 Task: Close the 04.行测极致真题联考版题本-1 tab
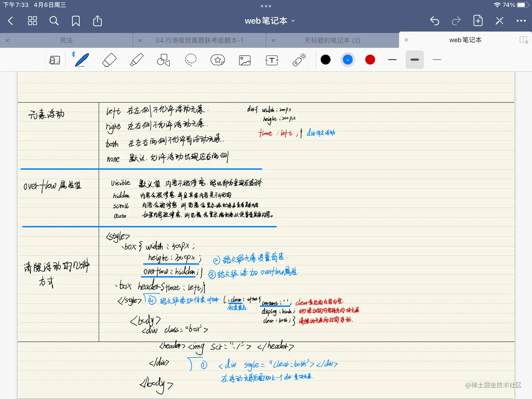[x=140, y=40]
